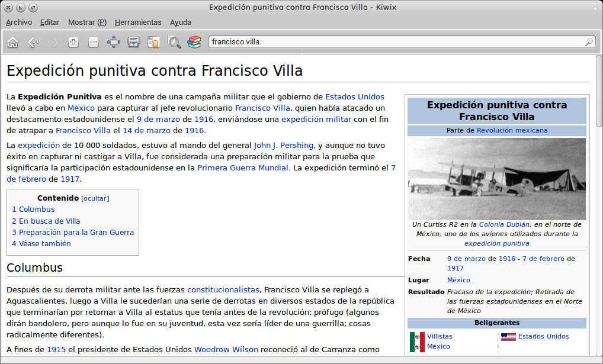This screenshot has height=364, width=603.
Task: Click inside the francisco villa search field
Action: click(x=296, y=42)
